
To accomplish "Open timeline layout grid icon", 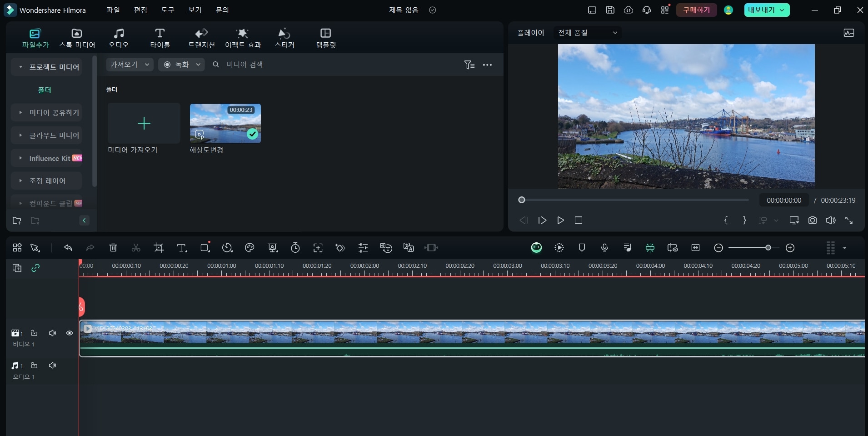I will coord(17,248).
